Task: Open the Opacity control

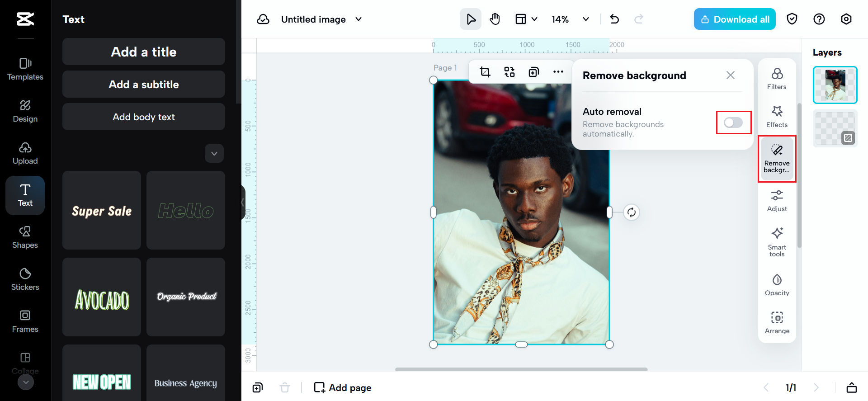Action: 777,285
